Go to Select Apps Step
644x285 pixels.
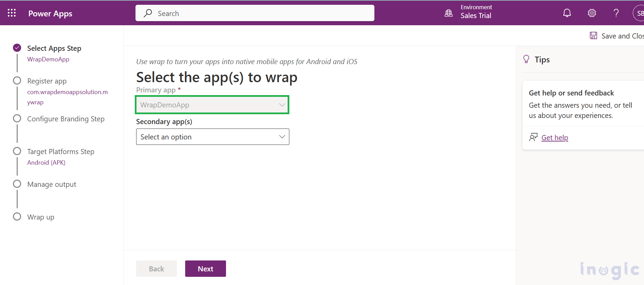tap(54, 48)
